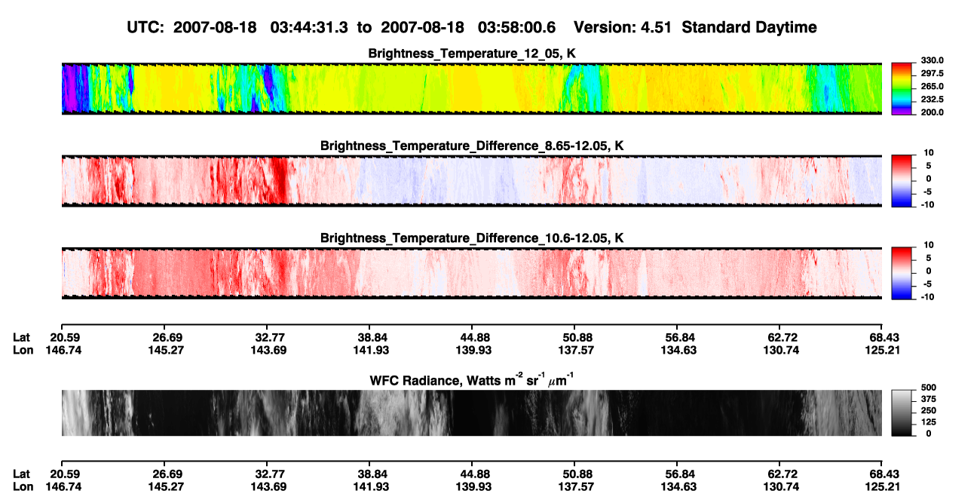Click the 200.0 colorbar tick label

pos(933,112)
